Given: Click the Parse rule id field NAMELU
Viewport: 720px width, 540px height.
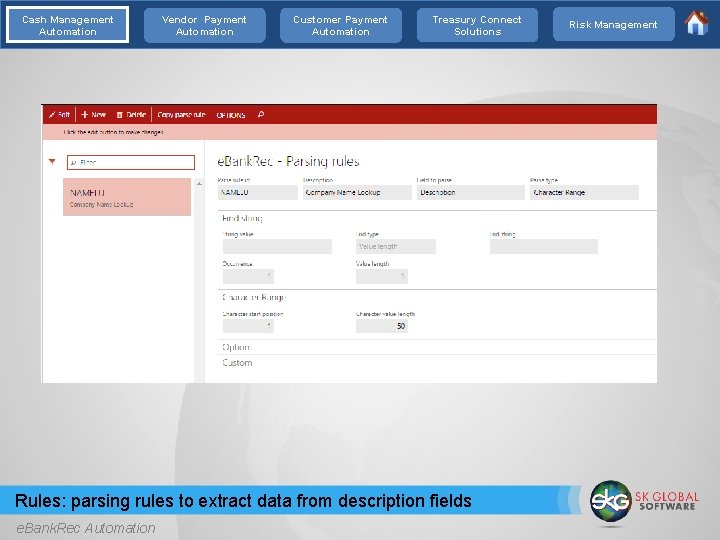Looking at the screenshot, I should pos(258,192).
